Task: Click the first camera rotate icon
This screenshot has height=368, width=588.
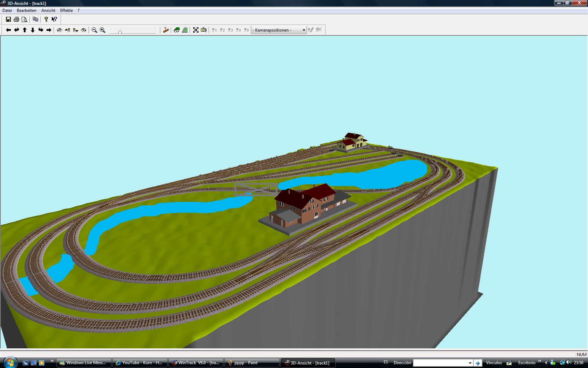Action: point(59,30)
